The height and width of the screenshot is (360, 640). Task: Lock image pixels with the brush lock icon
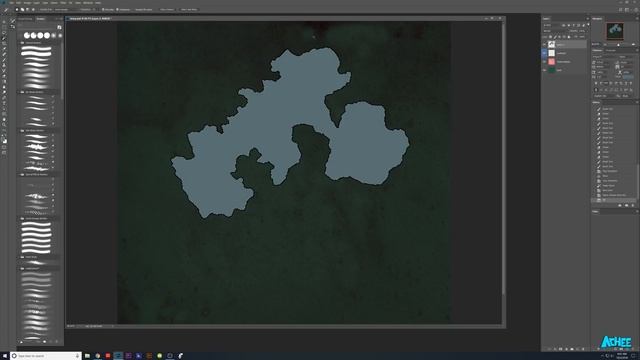[x=555, y=36]
